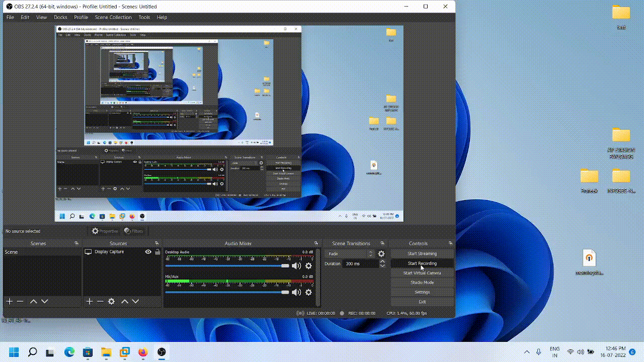Click the Exit button in Controls
The height and width of the screenshot is (362, 644).
tap(422, 302)
